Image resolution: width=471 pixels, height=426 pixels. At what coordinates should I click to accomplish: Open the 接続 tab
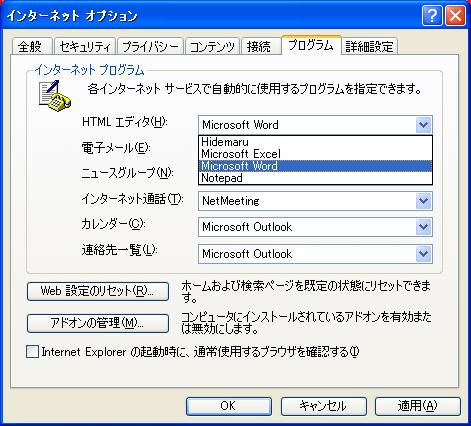pos(260,46)
